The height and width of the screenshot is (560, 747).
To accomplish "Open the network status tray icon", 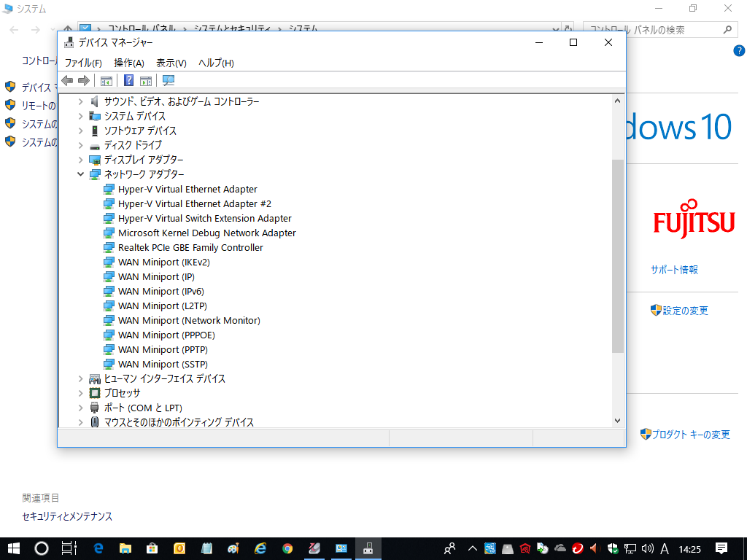I will (630, 548).
